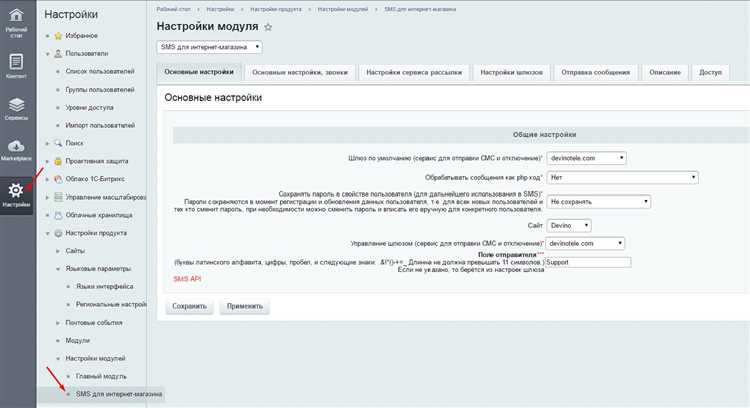
Task: Select SMS для интернет-магазина in the tree
Action: (119, 394)
